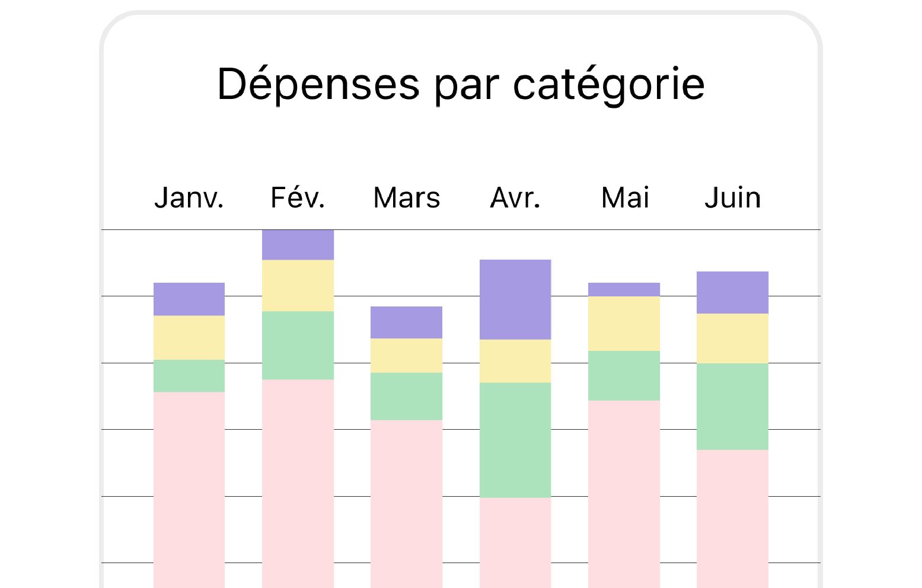Click the "Dépenses par catégorie" chart title

point(461,84)
